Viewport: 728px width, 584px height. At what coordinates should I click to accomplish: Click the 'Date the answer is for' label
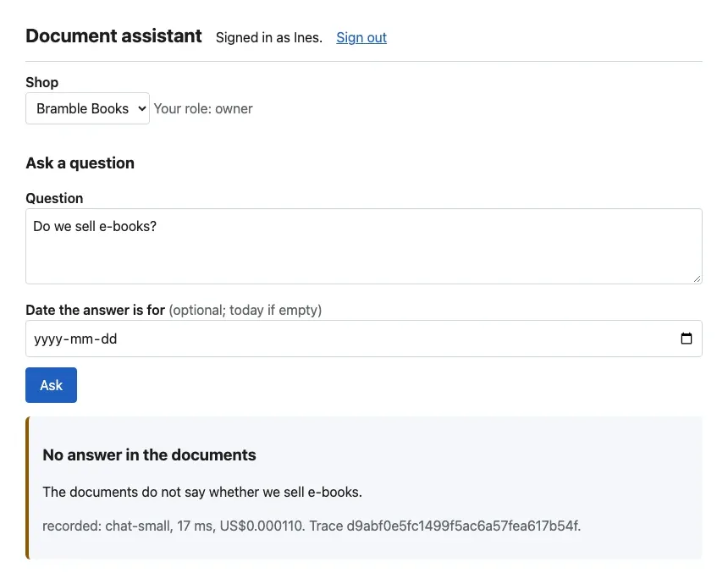coord(95,310)
